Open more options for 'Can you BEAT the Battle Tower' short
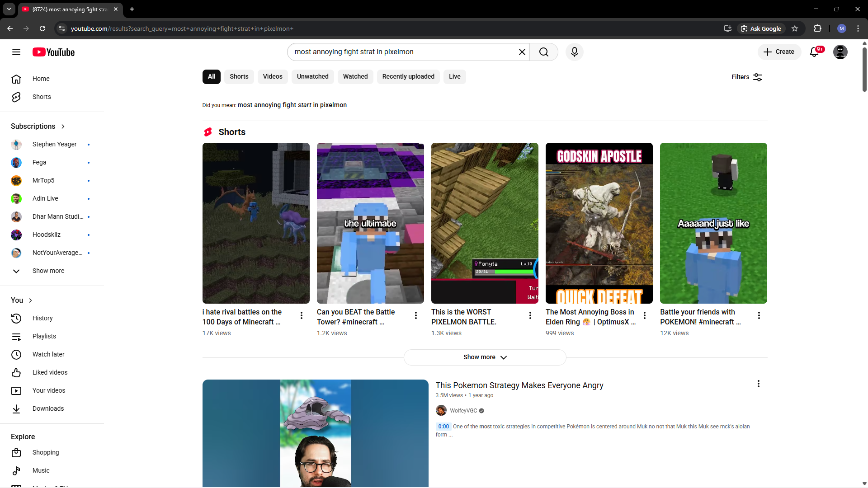Screen dimensions: 868x488 [x=416, y=315]
